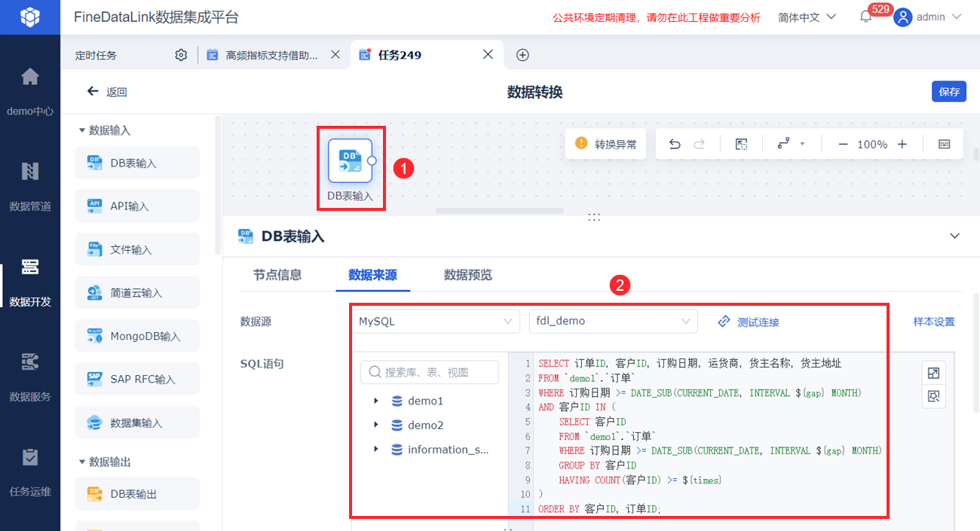Open 数据开发 in left sidebar
980x531 pixels.
click(30, 281)
